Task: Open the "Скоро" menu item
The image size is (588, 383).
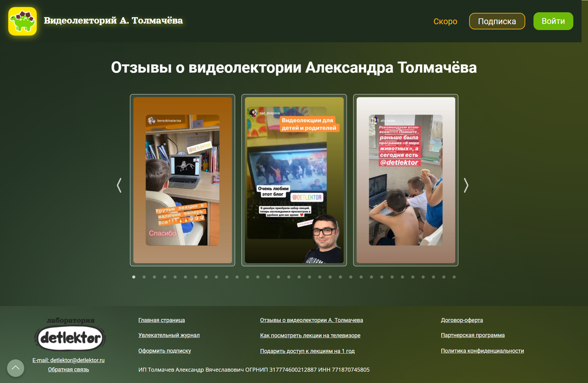Action: pos(445,22)
